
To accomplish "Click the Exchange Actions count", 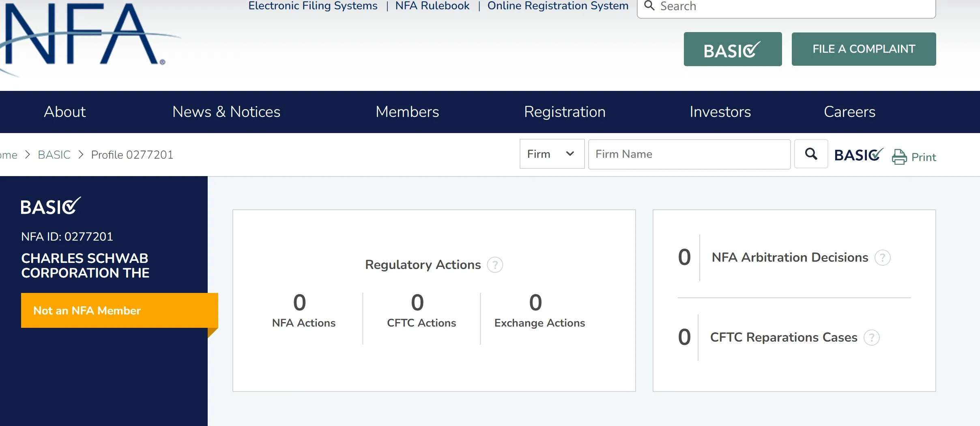I will 535,303.
